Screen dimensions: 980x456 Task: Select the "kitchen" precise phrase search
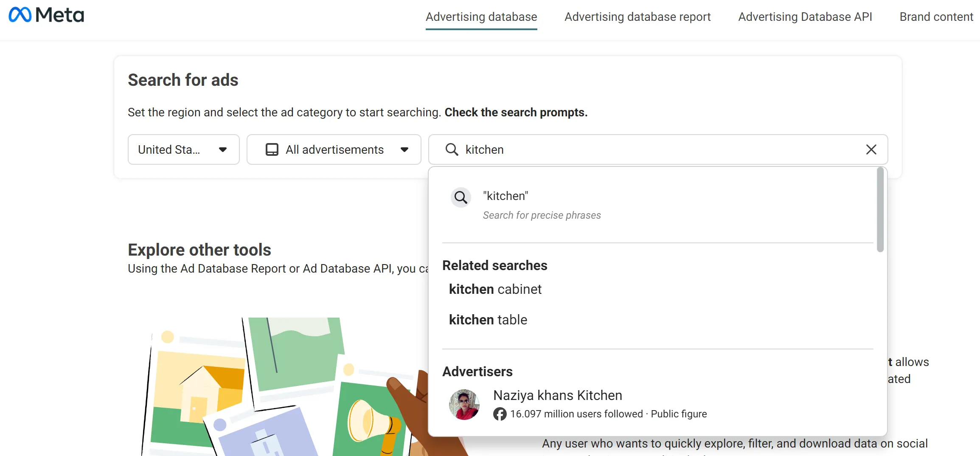coord(657,205)
